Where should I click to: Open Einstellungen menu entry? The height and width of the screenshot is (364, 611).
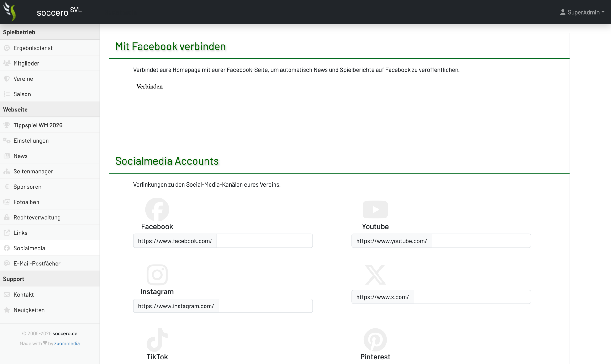tap(50, 140)
